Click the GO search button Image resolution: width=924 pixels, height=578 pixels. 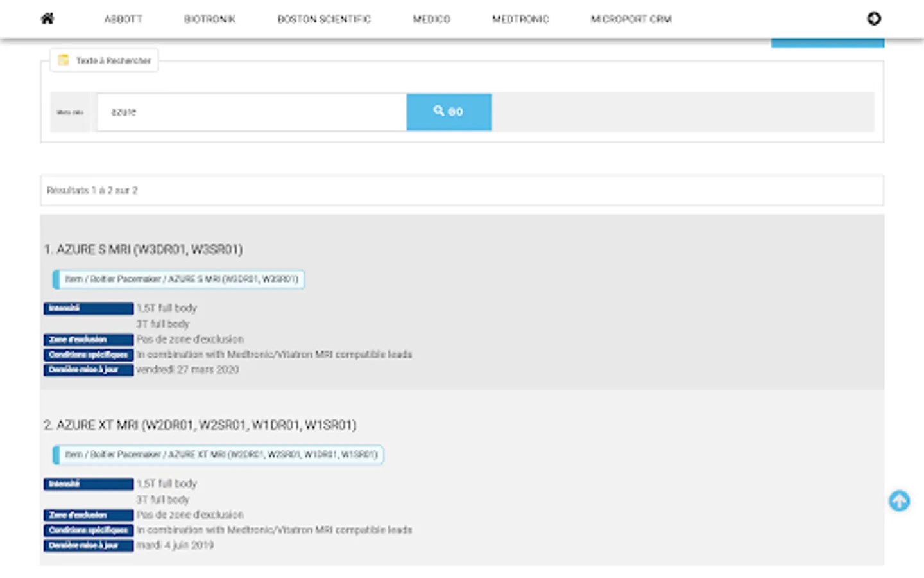coord(449,112)
